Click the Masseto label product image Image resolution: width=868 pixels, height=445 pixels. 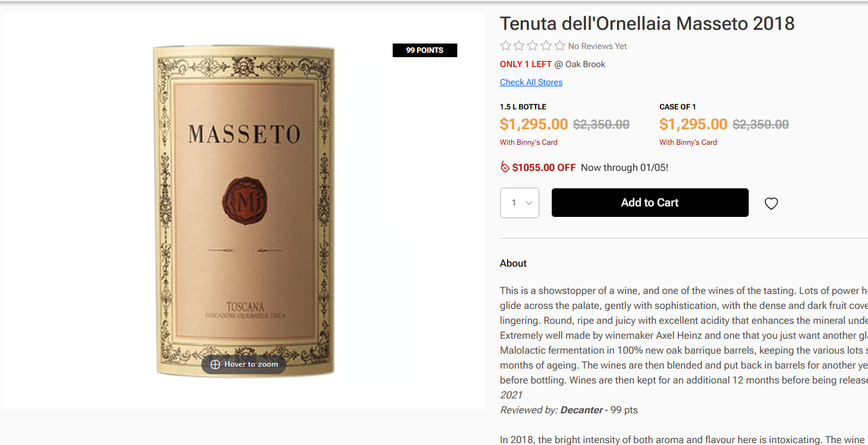[244, 211]
